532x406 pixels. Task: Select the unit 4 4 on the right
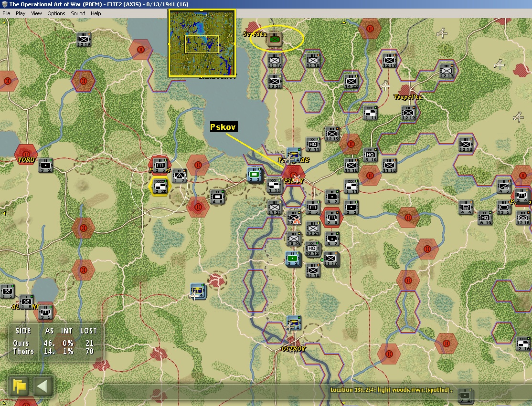466,208
